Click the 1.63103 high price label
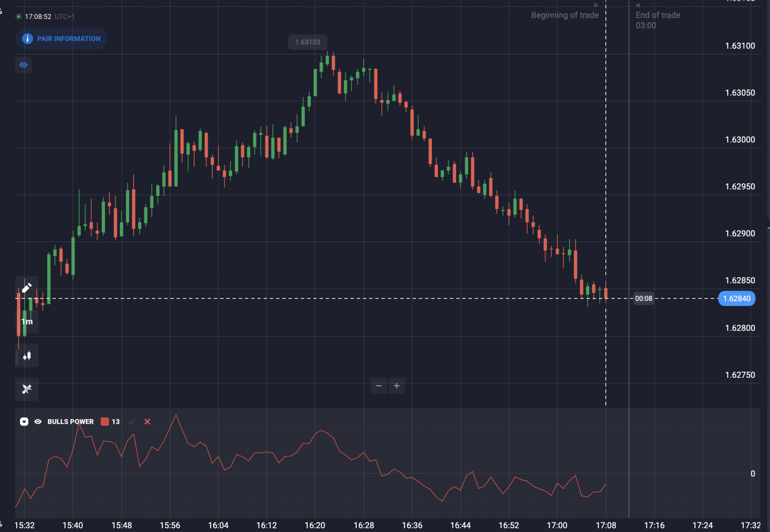This screenshot has height=532, width=770. pyautogui.click(x=308, y=42)
